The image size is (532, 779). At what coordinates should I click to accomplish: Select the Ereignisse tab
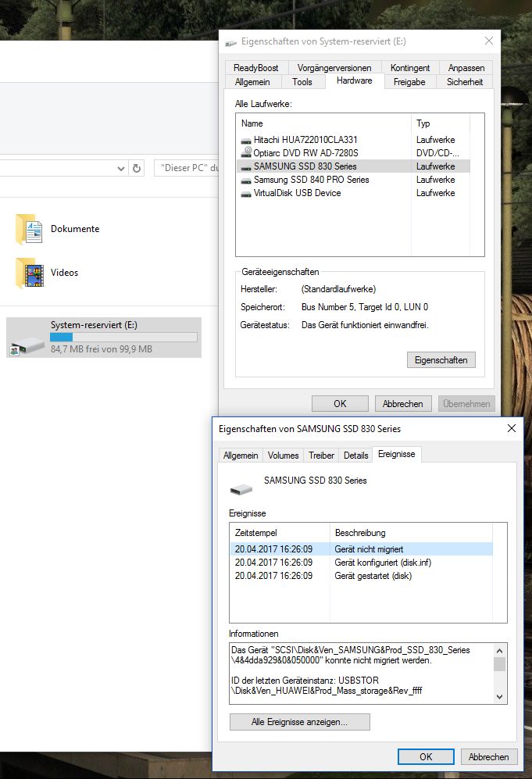pyautogui.click(x=396, y=454)
